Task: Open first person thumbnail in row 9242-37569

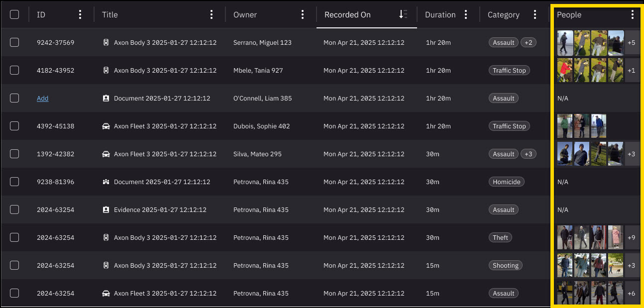Action: 565,43
